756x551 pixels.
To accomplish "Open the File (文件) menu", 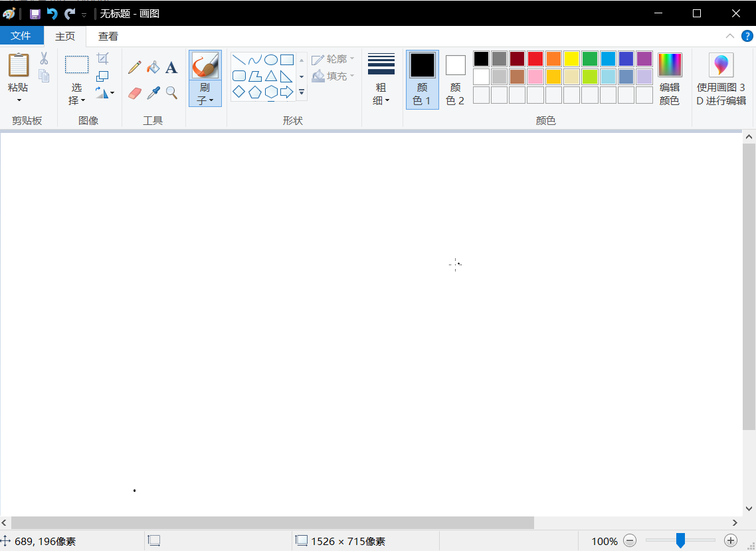I will [21, 36].
